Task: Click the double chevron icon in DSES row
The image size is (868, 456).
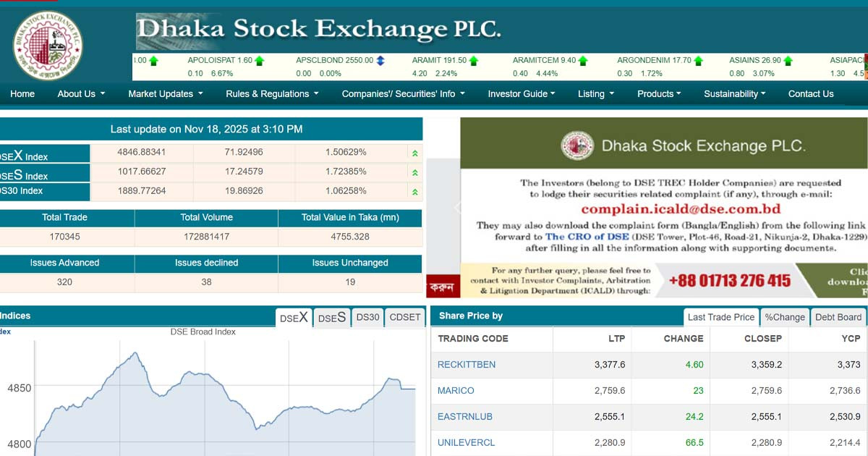Action: pyautogui.click(x=414, y=173)
